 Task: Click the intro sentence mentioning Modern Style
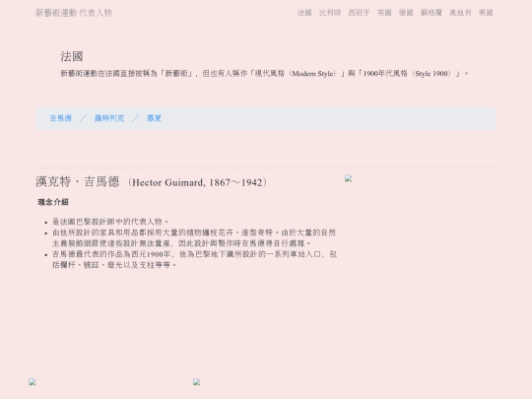coord(265,73)
